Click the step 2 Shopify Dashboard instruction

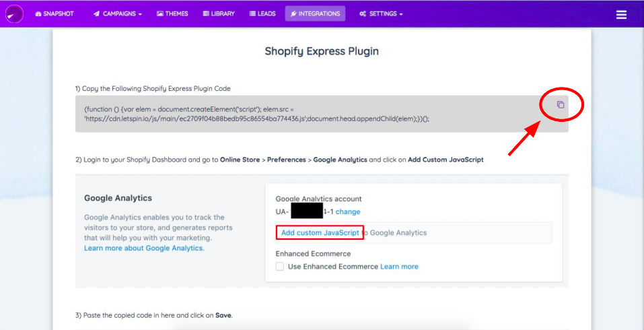pyautogui.click(x=279, y=160)
